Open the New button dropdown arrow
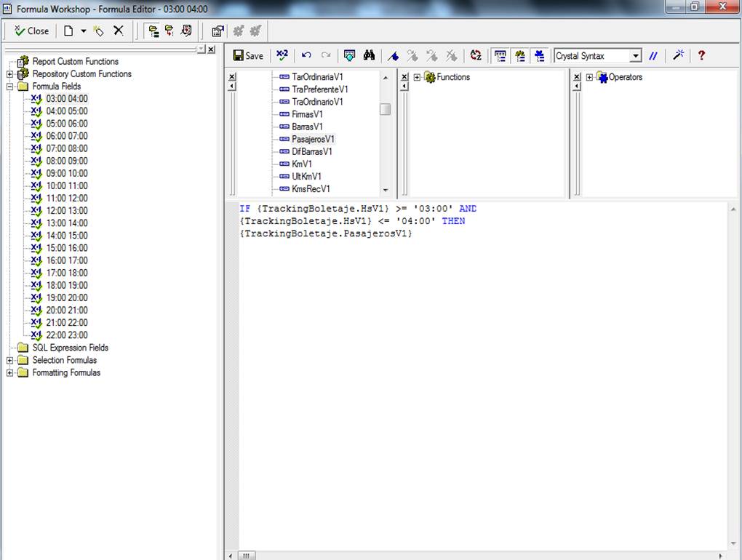 (x=83, y=31)
